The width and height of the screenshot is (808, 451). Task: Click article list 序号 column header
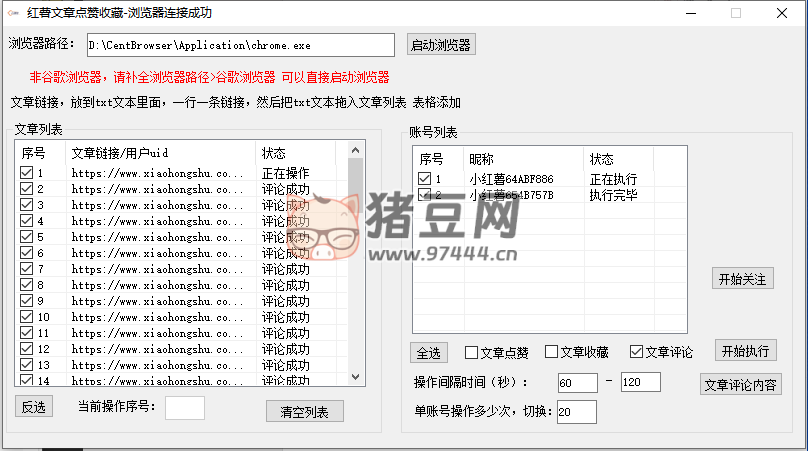click(41, 153)
